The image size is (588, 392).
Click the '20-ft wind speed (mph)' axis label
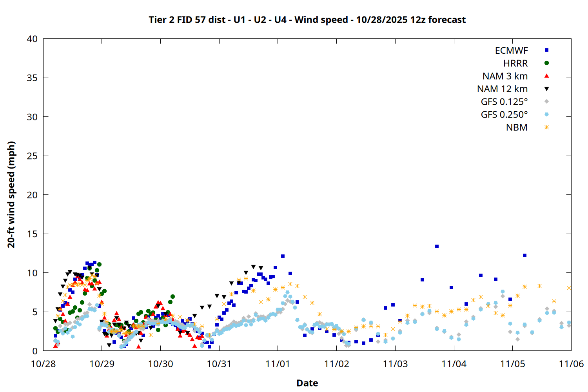(11, 194)
